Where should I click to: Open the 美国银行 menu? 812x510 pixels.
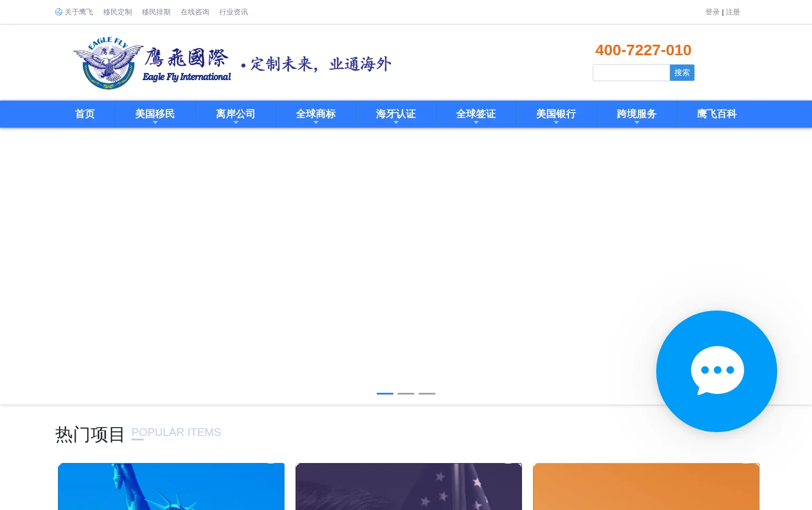click(x=556, y=114)
